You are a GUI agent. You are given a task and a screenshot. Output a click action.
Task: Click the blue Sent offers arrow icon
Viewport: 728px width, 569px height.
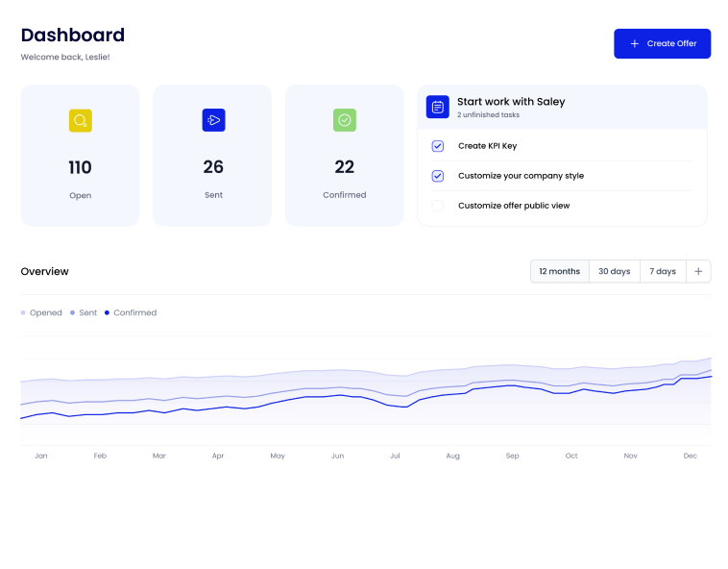coord(213,120)
